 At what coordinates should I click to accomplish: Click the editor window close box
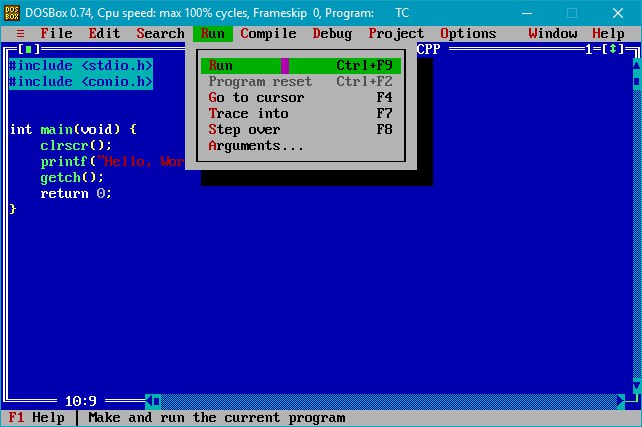click(28, 50)
